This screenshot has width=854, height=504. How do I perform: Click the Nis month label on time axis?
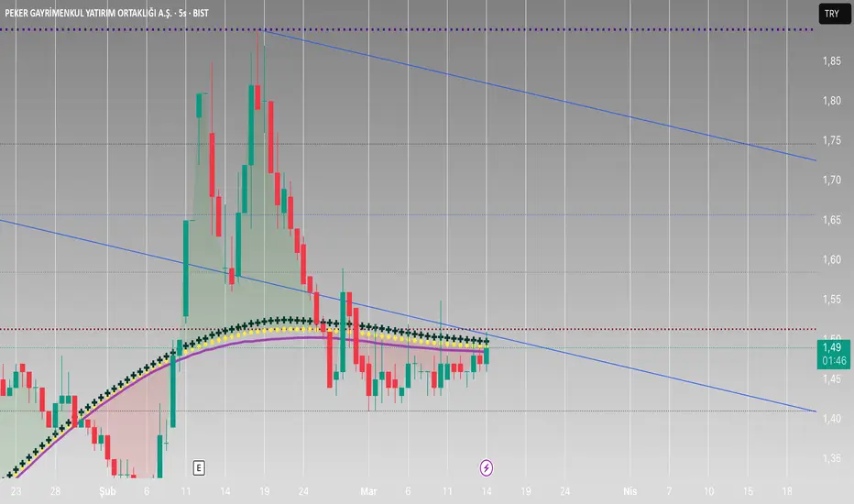(x=630, y=491)
